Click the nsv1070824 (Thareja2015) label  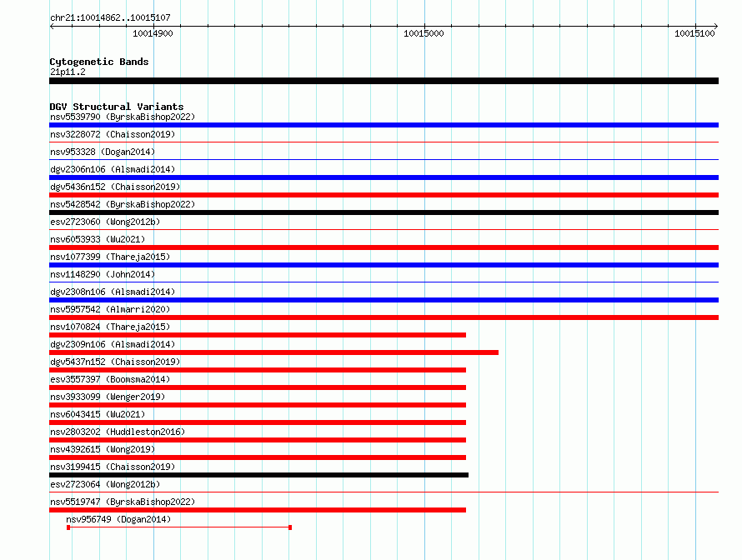(x=110, y=327)
